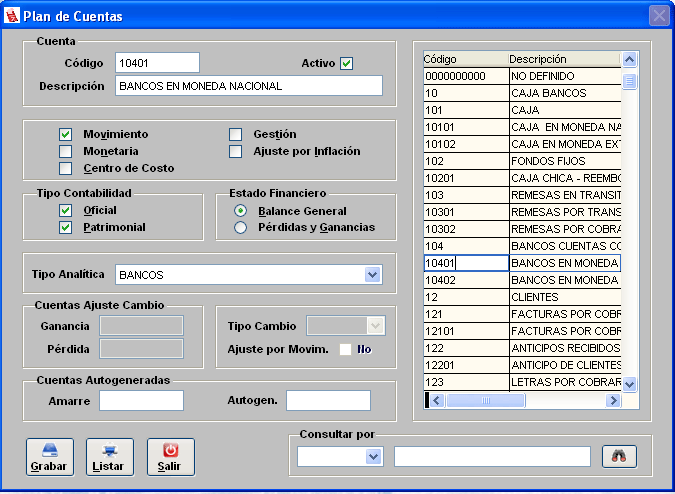Click the Descripción column header
The width and height of the screenshot is (675, 494).
pos(564,59)
